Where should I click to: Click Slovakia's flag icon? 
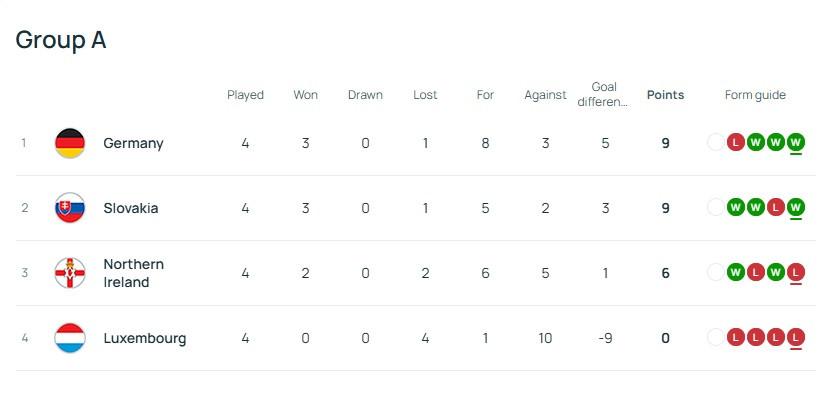[x=70, y=208]
